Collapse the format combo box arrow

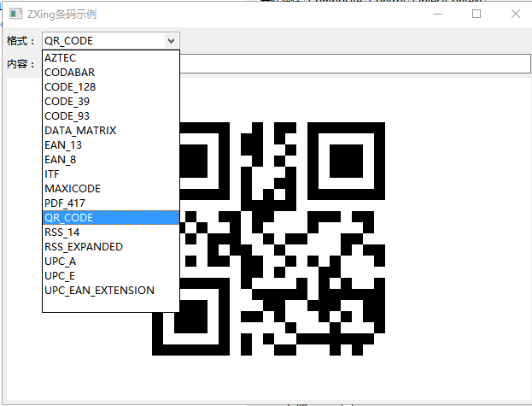172,41
